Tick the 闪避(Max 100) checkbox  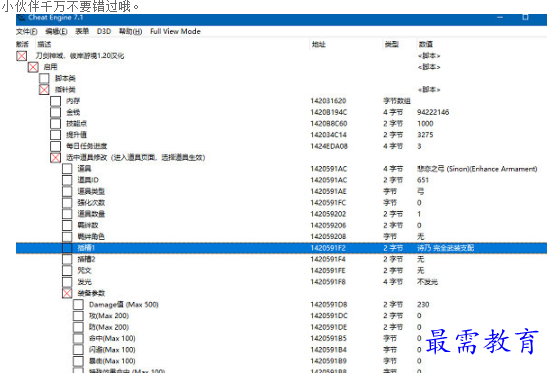[78, 350]
